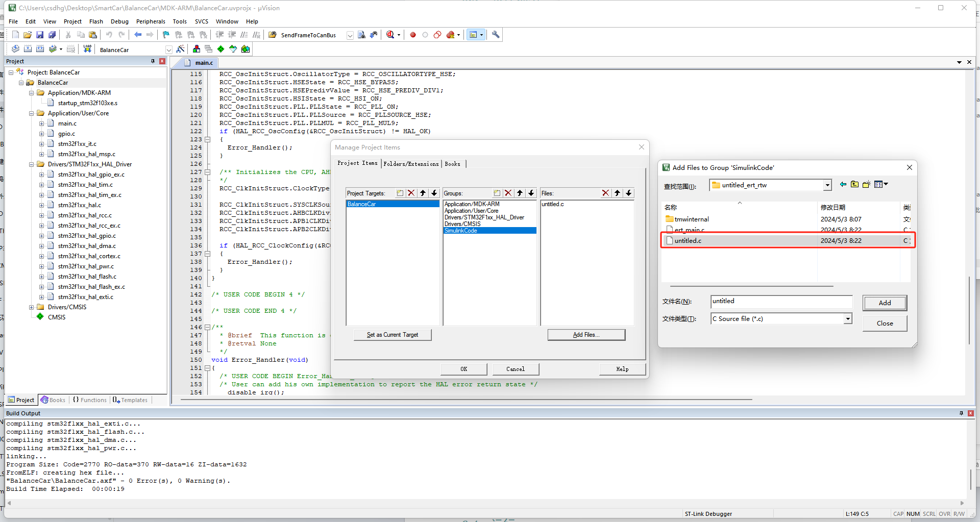The image size is (980, 522).
Task: Collapse the Application/MDK-ARM group
Action: coord(31,93)
